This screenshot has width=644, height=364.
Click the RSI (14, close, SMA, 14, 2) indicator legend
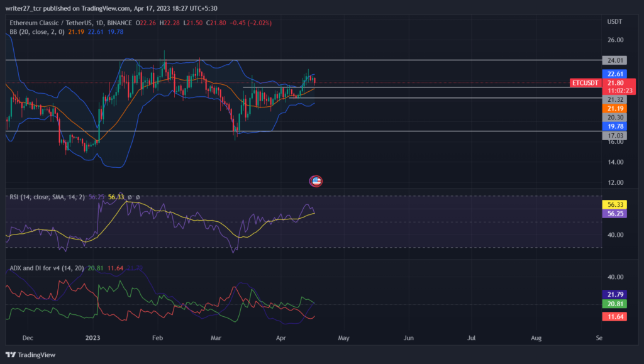coord(47,197)
